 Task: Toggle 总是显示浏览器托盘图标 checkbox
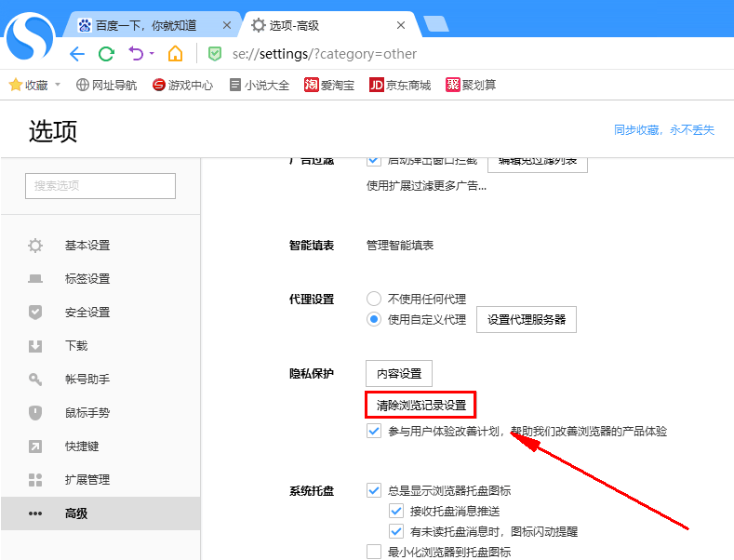coord(374,490)
